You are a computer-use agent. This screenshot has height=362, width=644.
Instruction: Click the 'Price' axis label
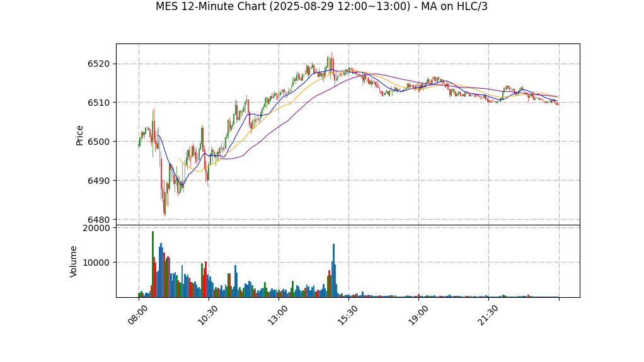pyautogui.click(x=79, y=135)
